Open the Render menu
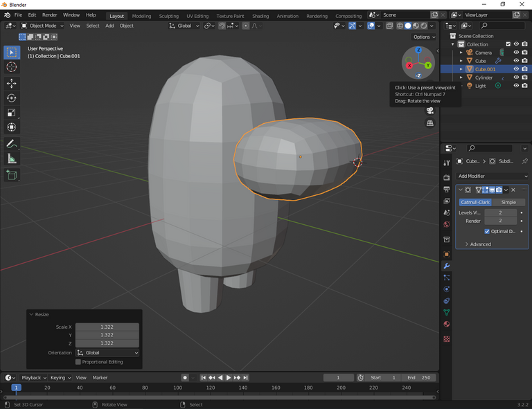Screen dimensions: 532x409 pyautogui.click(x=50, y=15)
